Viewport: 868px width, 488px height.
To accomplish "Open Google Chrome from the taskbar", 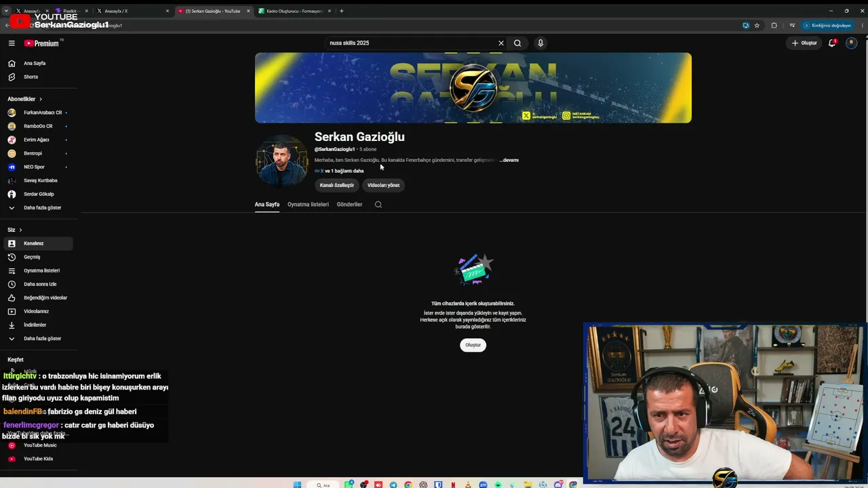I will point(408,485).
